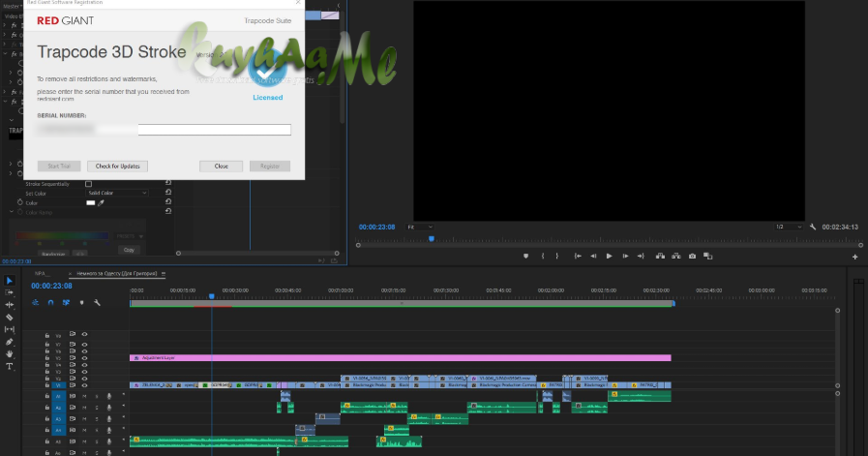Export Frame with camera icon
Viewport: 868px width, 456px height.
click(692, 256)
